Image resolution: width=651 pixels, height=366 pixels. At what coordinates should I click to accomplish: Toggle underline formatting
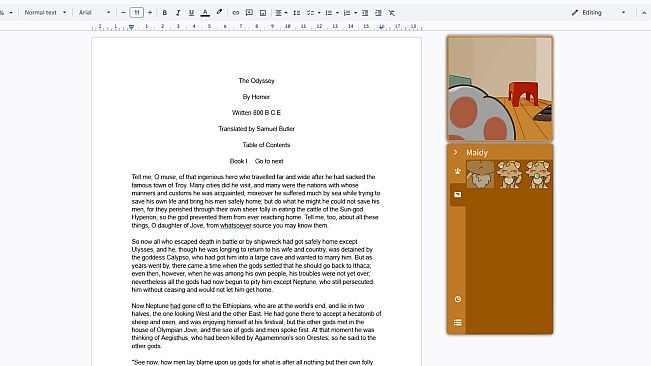point(191,13)
